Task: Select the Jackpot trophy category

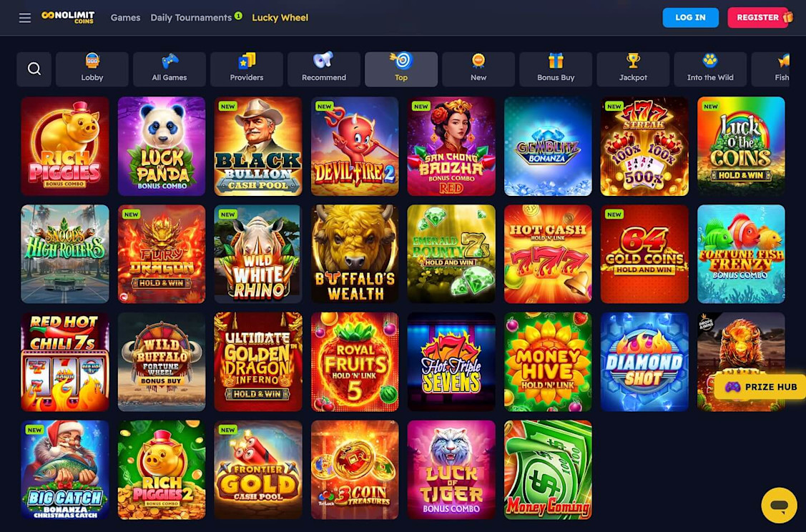Action: point(633,69)
